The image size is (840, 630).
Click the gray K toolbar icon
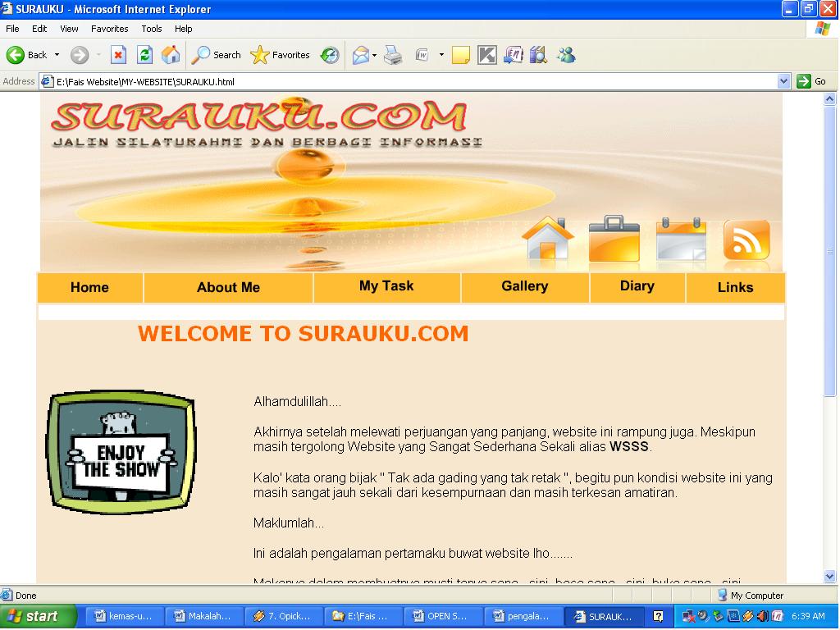coord(487,55)
